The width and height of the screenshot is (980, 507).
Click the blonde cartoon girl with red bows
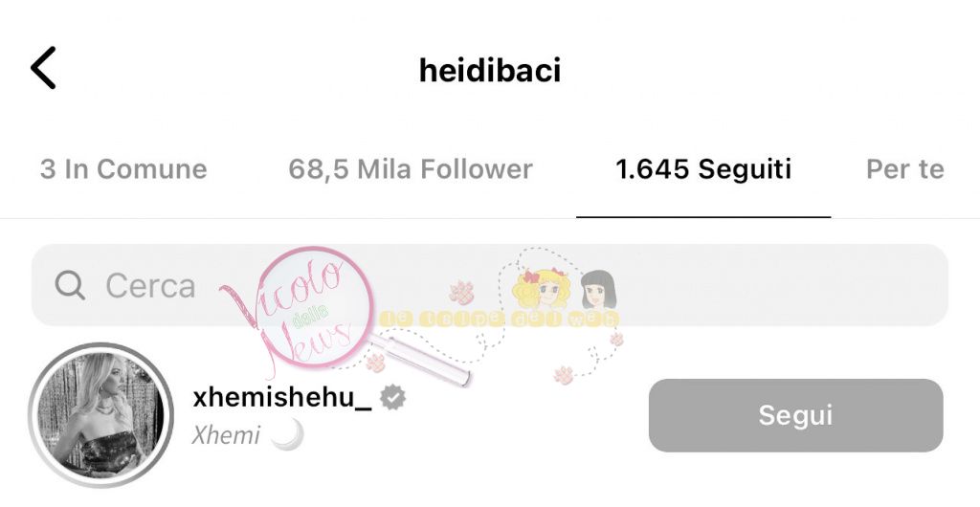541,287
